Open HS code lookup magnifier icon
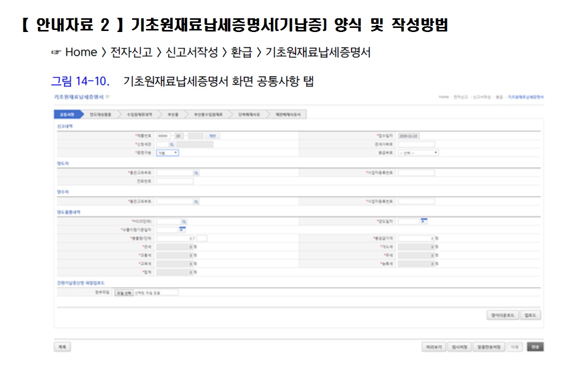 (x=184, y=222)
